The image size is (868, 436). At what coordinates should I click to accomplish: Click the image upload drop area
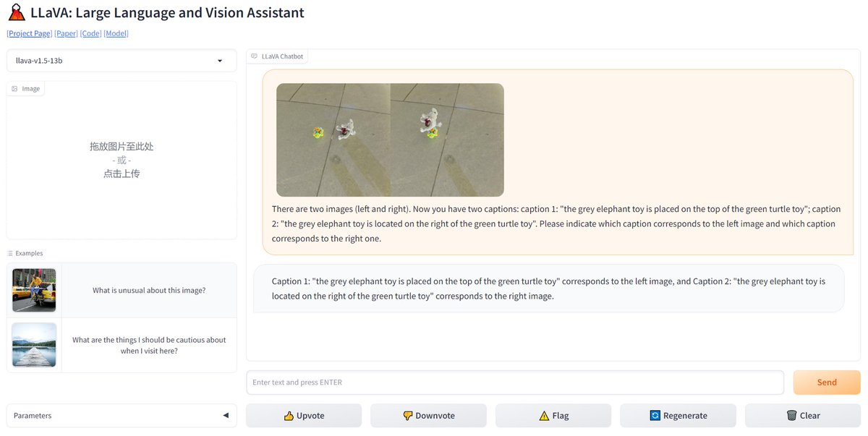tap(122, 160)
